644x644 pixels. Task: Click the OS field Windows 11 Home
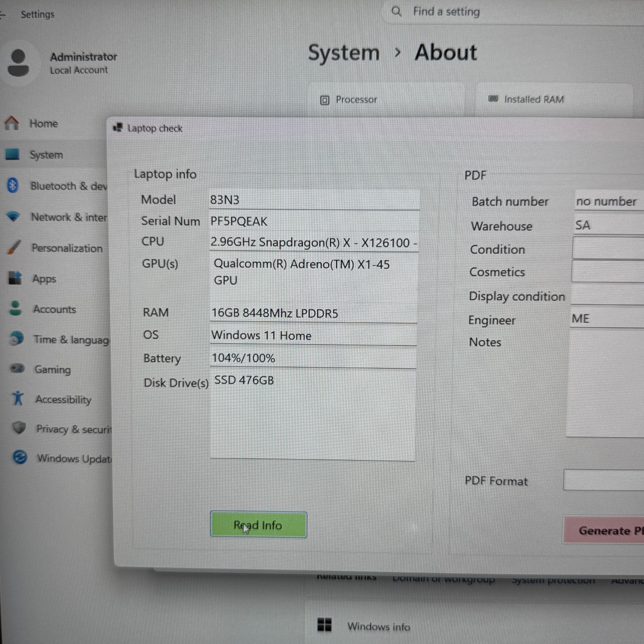coord(314,335)
